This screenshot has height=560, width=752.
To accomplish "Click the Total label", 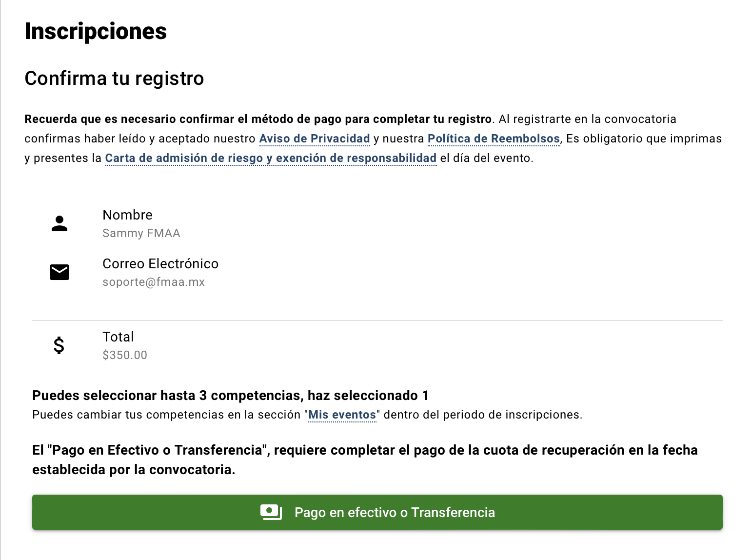I will [x=118, y=337].
